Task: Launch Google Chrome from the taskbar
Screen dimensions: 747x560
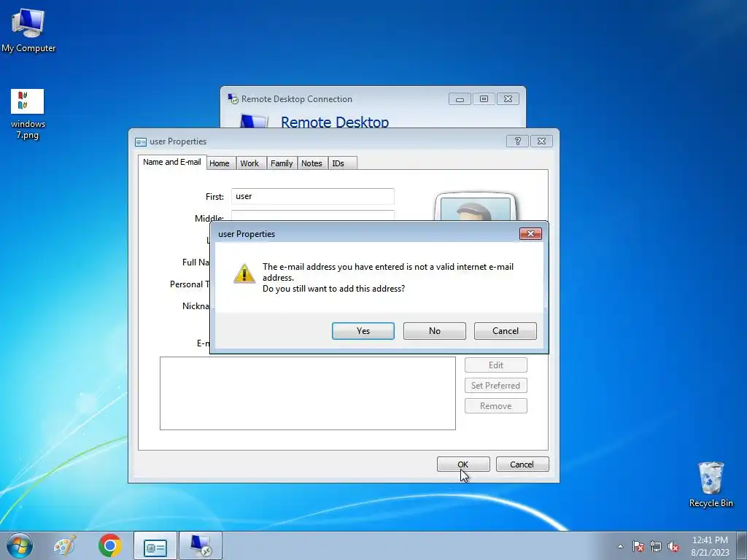Action: pyautogui.click(x=110, y=545)
